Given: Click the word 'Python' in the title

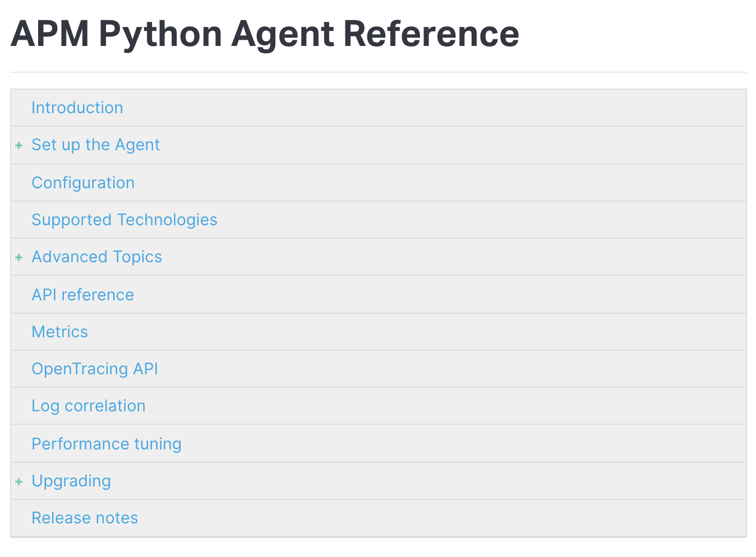Looking at the screenshot, I should (160, 34).
